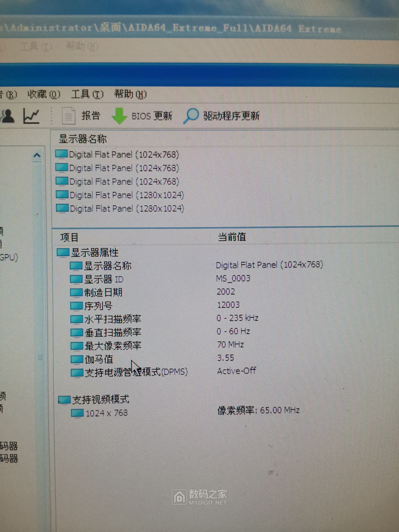
Task: Select the 1024 x 768 video mode row
Action: tap(99, 413)
